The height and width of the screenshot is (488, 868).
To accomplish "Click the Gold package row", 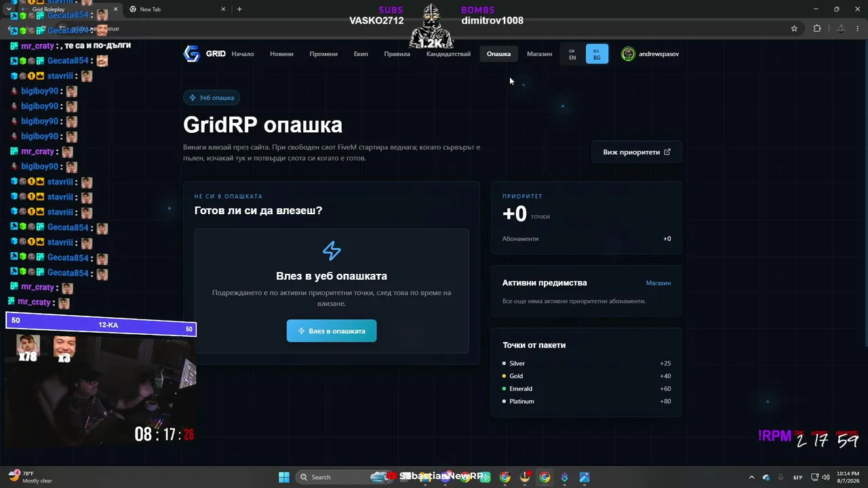I will pyautogui.click(x=587, y=376).
